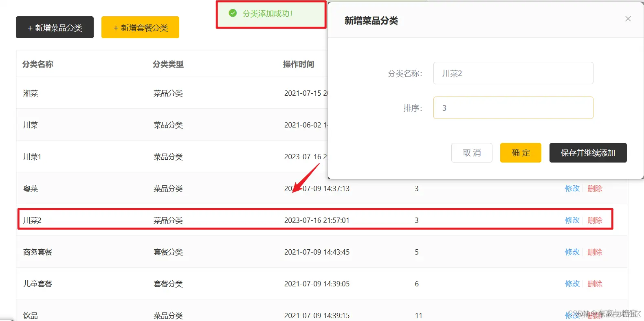Click 修改 for 川菜2 row

pos(572,220)
